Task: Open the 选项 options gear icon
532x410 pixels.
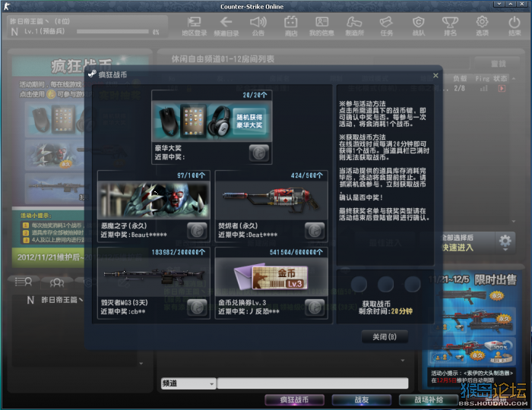Action: [x=482, y=26]
